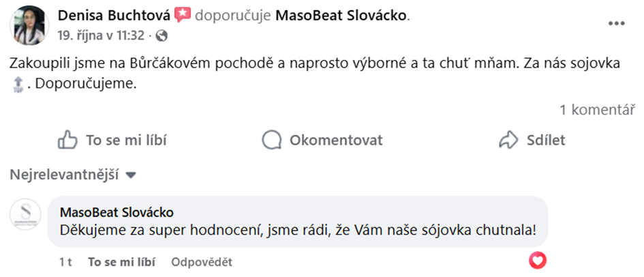
Task: Open MasoBeat Slovácko page link in post header
Action: click(x=341, y=15)
